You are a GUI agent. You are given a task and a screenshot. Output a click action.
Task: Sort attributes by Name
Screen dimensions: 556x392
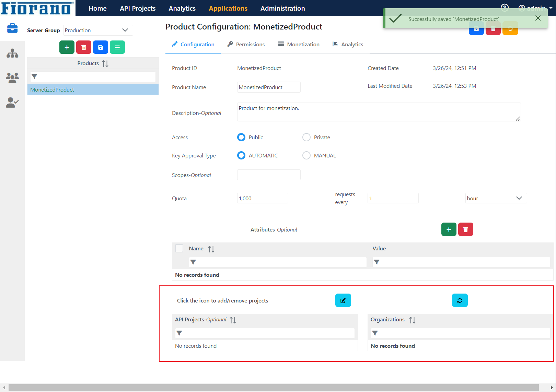[x=211, y=249]
